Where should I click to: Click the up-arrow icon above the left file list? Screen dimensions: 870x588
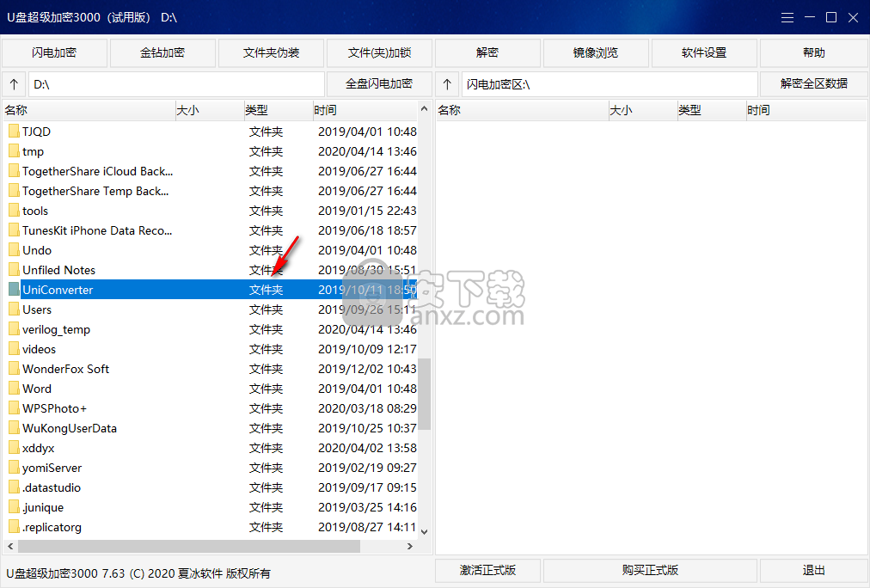[x=14, y=83]
